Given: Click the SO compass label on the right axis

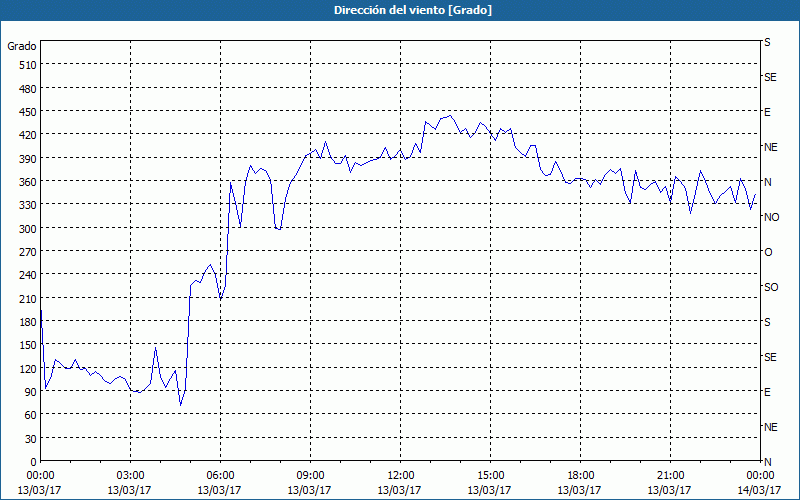Looking at the screenshot, I should click(x=771, y=288).
